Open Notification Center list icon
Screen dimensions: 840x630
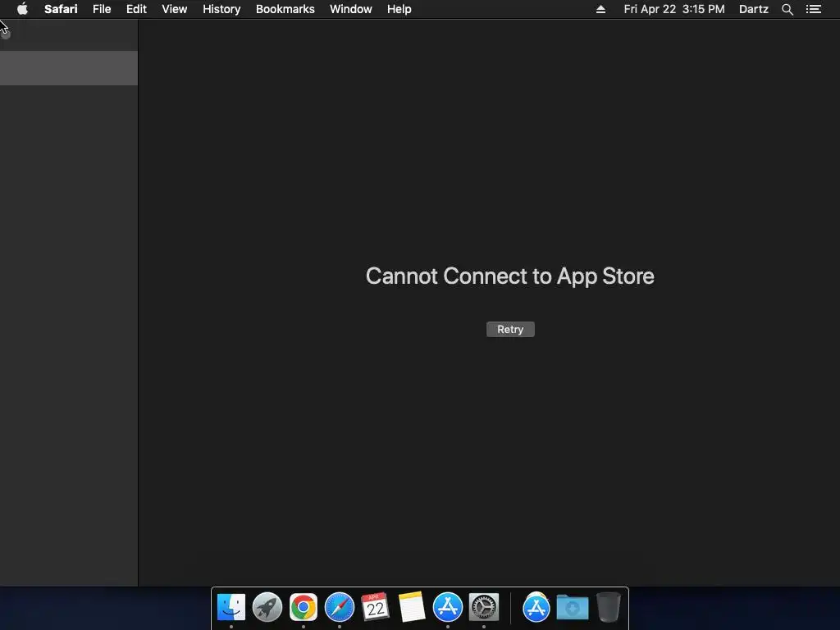point(813,9)
